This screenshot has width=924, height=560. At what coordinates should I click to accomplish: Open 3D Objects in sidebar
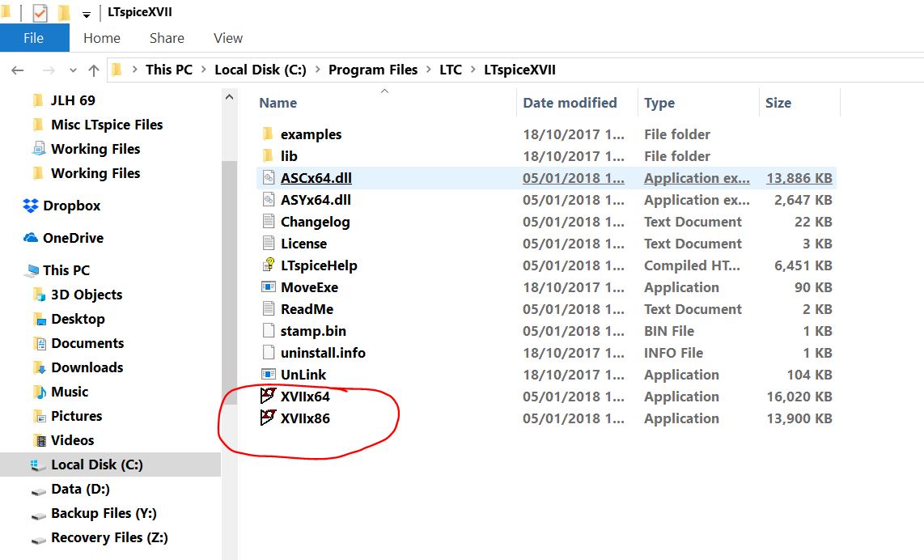click(x=78, y=294)
